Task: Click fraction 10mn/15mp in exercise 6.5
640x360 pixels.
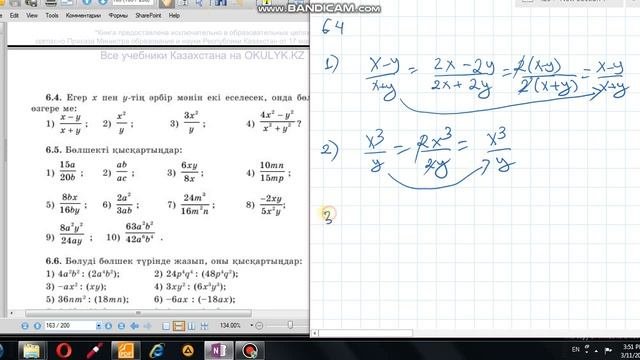Action: tap(272, 171)
